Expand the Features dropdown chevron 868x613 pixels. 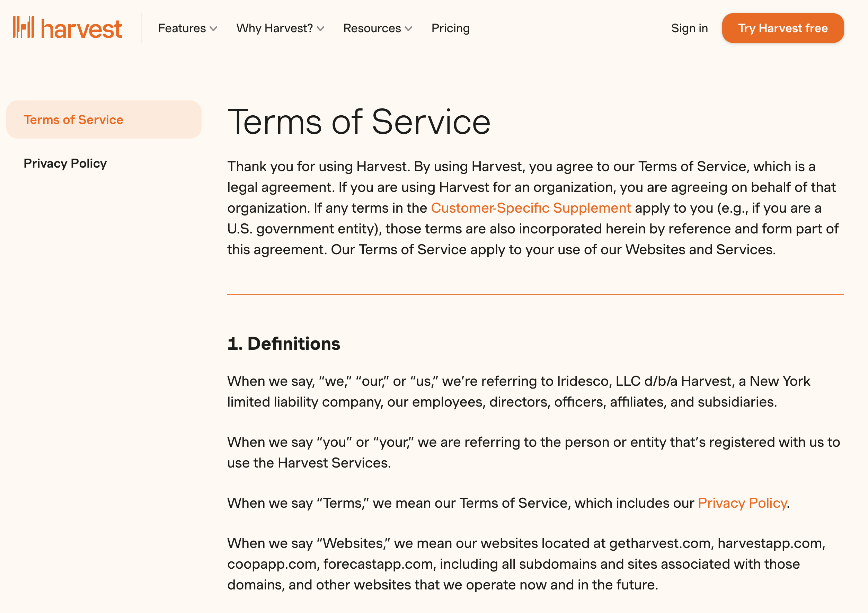(214, 29)
